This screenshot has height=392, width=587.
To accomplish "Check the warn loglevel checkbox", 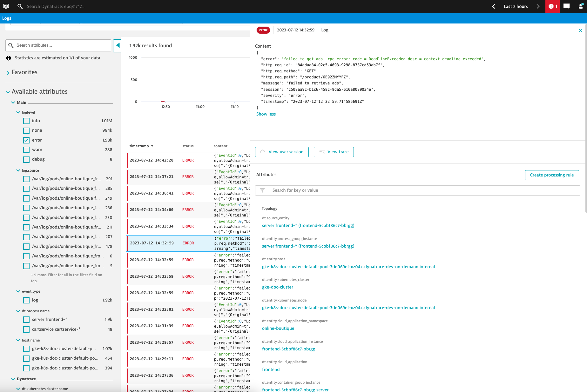I will click(x=26, y=150).
